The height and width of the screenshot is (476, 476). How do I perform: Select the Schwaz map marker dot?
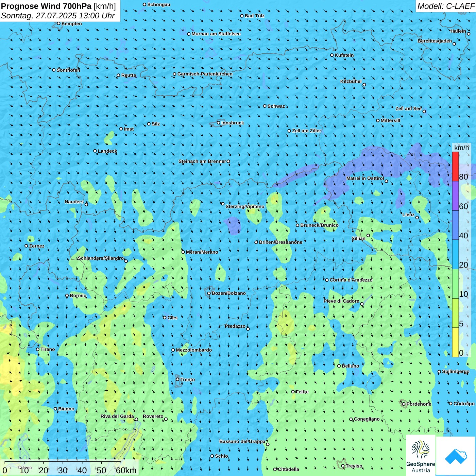point(265,106)
